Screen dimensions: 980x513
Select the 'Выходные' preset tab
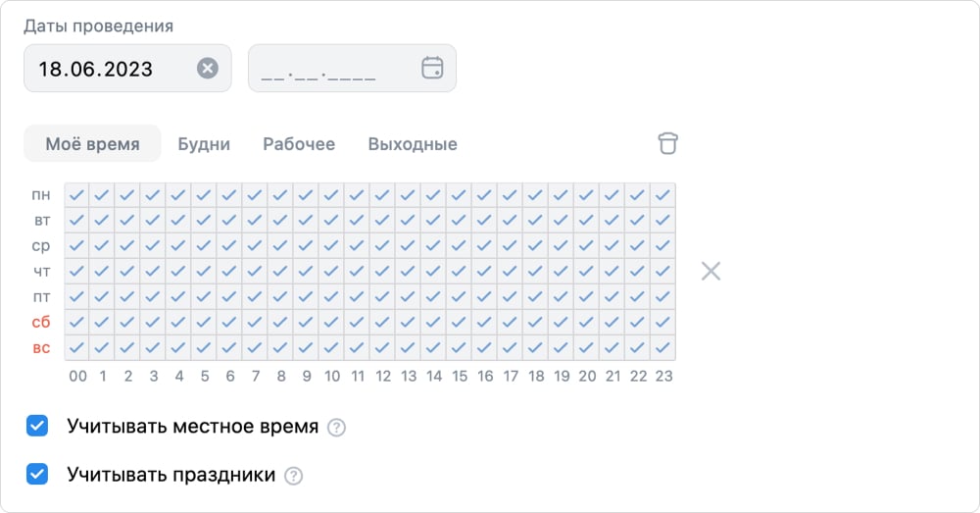coord(413,144)
